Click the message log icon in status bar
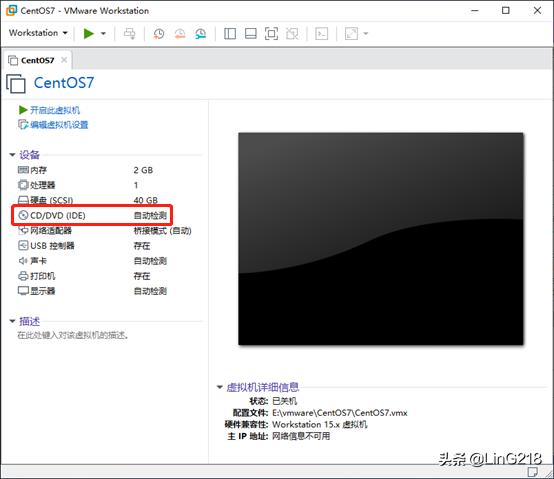The height and width of the screenshot is (479, 554). coord(533,471)
